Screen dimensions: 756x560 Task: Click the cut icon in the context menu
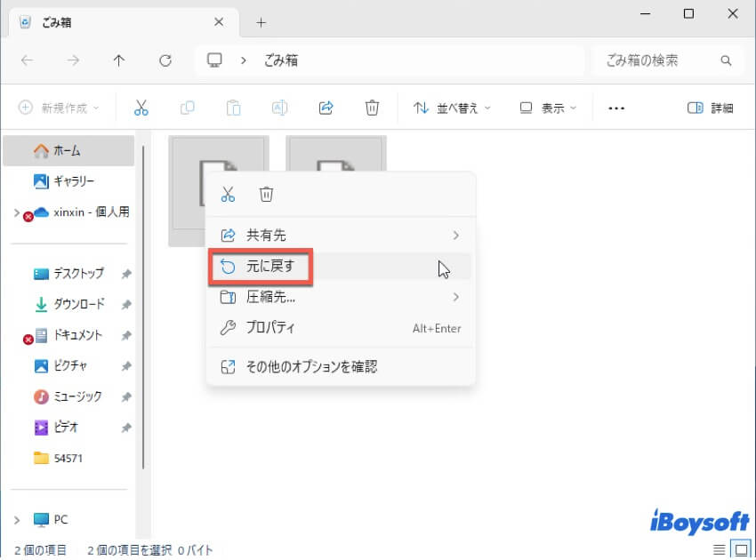[228, 194]
